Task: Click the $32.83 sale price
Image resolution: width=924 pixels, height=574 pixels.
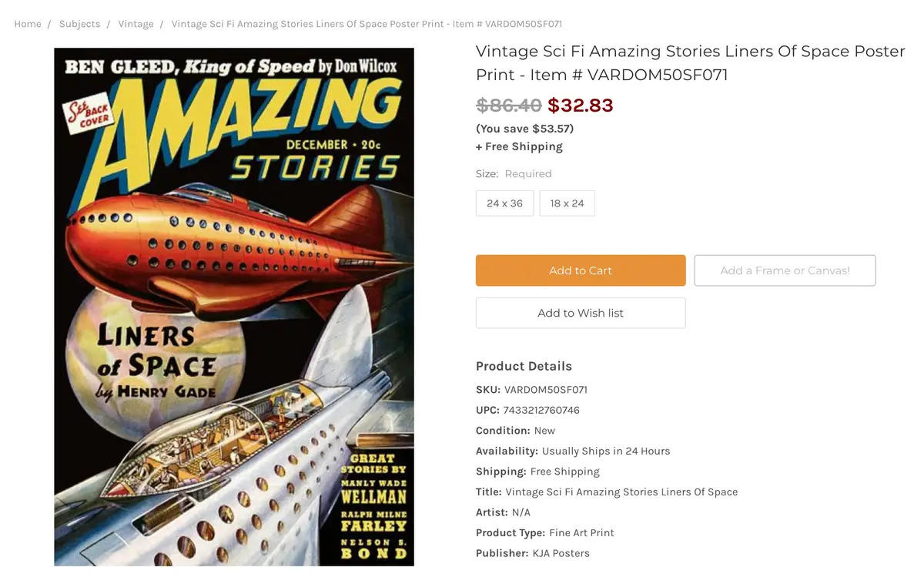Action: click(580, 105)
